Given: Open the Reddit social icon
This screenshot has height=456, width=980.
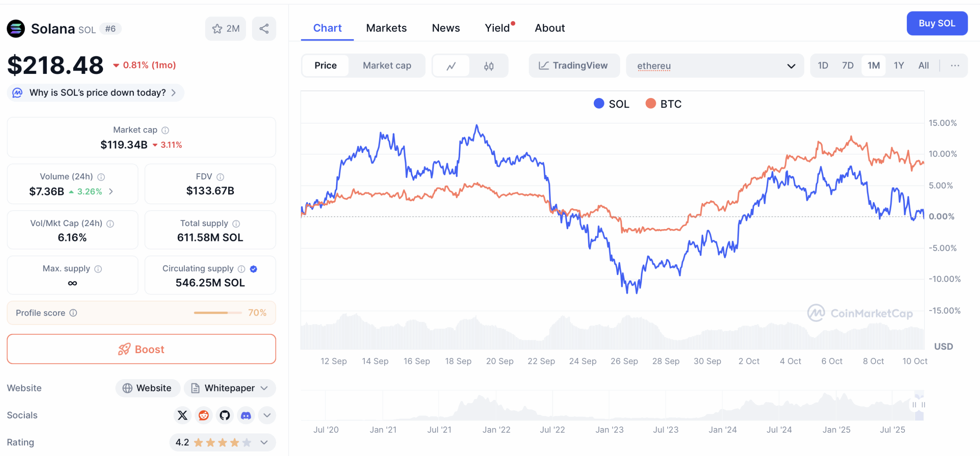Looking at the screenshot, I should (204, 415).
